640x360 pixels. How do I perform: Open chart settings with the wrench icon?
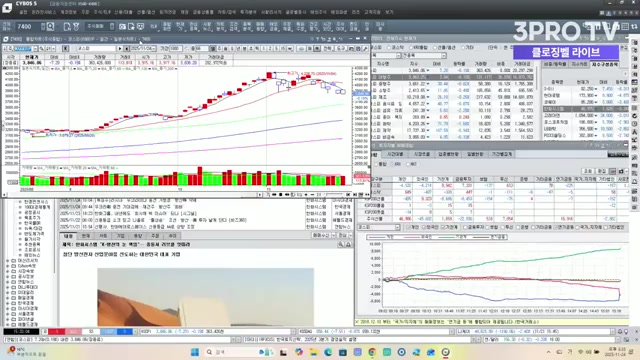365,49
